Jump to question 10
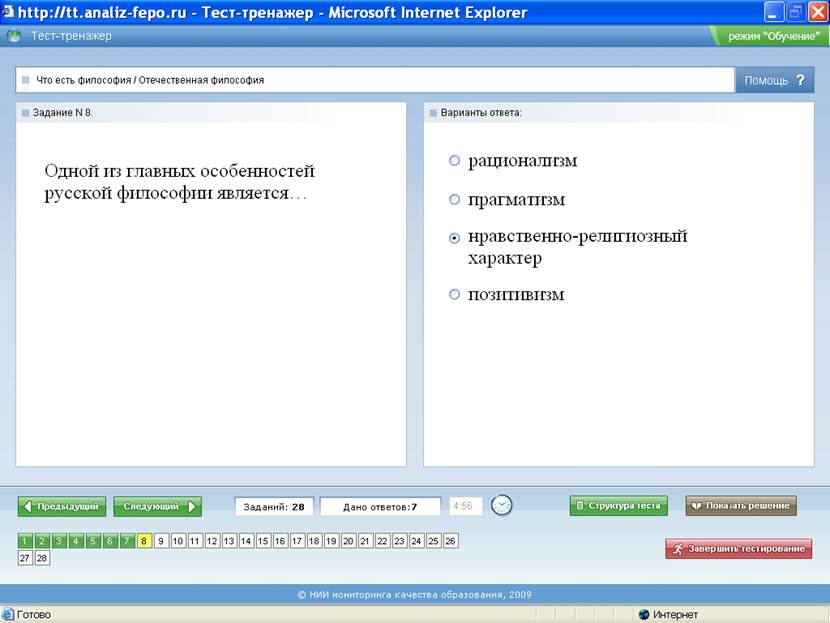 (x=178, y=541)
